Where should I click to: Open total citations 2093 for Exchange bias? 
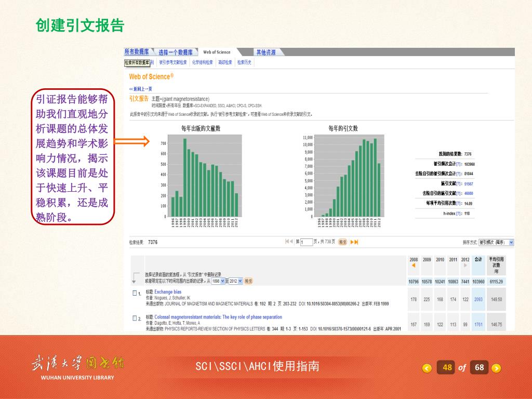(478, 300)
